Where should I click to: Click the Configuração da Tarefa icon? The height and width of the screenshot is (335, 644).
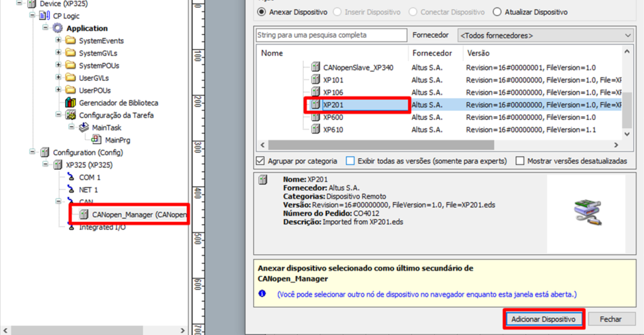70,115
